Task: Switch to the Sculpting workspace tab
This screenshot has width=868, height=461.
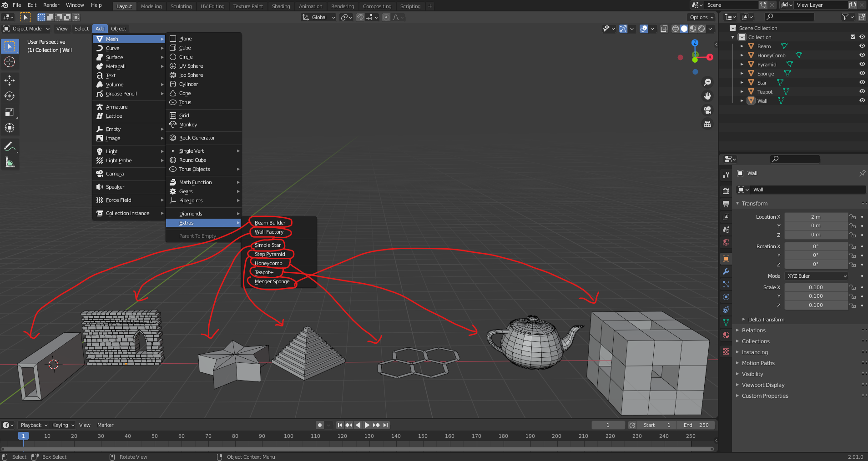Action: tap(181, 6)
